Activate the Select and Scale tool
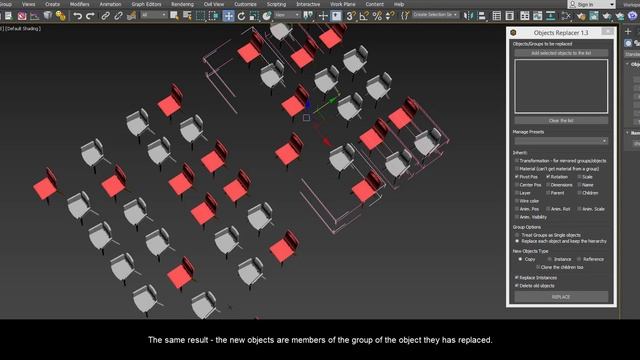640x360 pixels. pyautogui.click(x=254, y=16)
